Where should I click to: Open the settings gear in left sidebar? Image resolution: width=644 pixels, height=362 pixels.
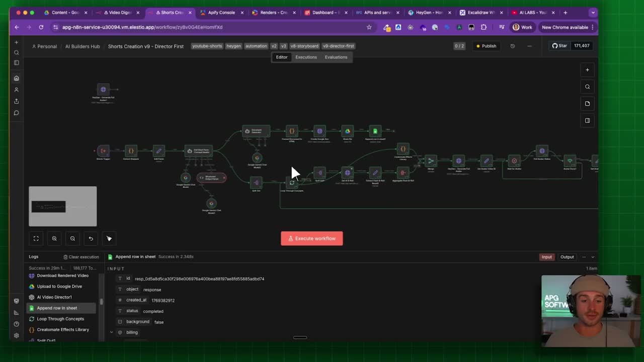point(17,335)
